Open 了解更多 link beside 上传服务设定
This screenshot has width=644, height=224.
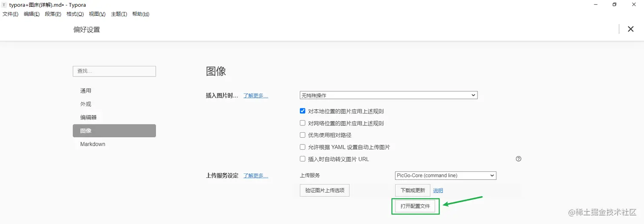[256, 176]
